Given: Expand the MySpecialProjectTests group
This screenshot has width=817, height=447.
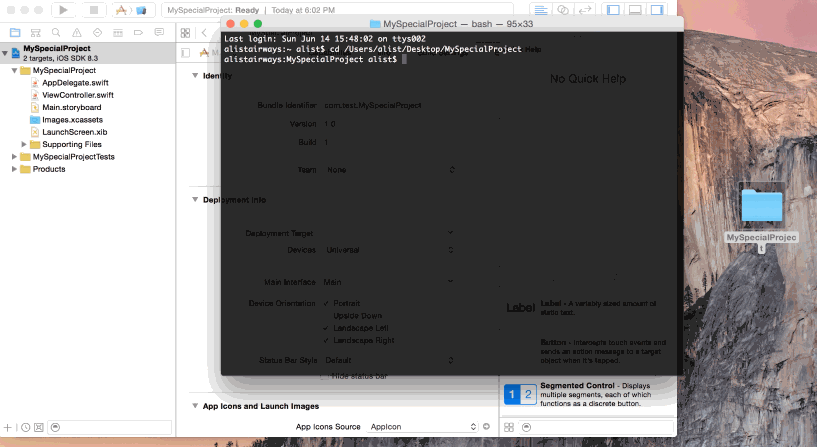Looking at the screenshot, I should tap(14, 156).
